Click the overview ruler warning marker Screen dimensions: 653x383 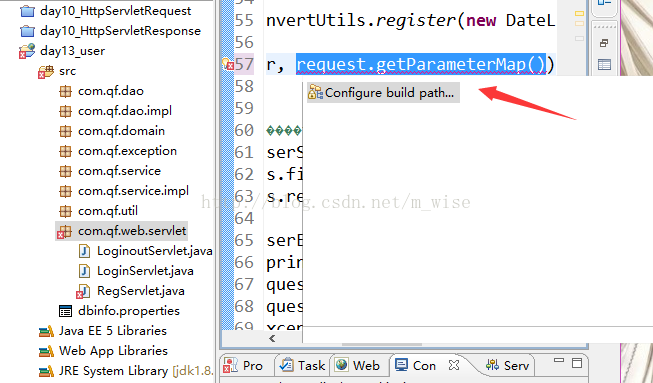(x=579, y=14)
